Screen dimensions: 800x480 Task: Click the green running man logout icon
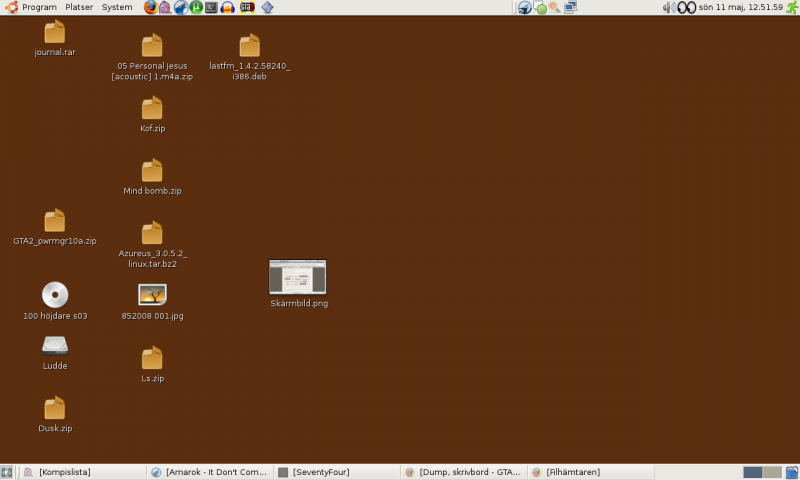[791, 7]
